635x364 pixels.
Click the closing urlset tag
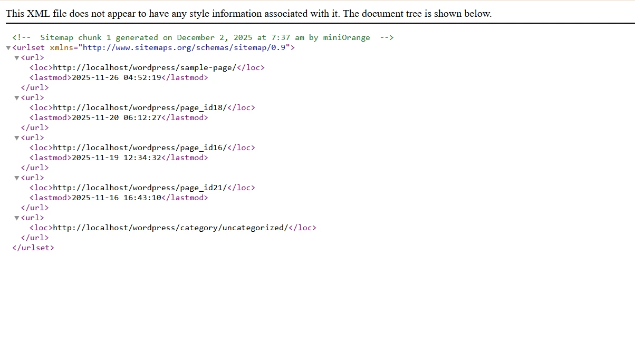coord(33,248)
